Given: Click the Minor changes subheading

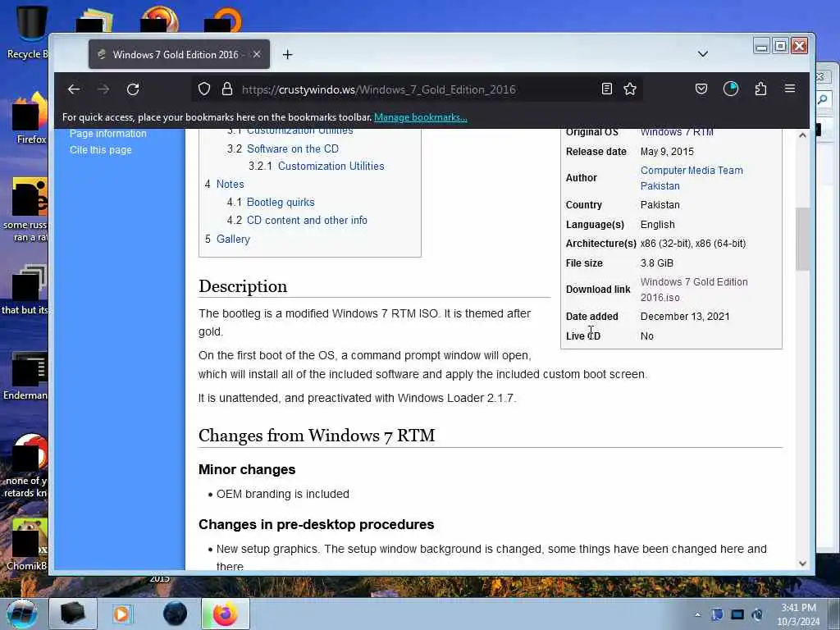Looking at the screenshot, I should [x=247, y=470].
